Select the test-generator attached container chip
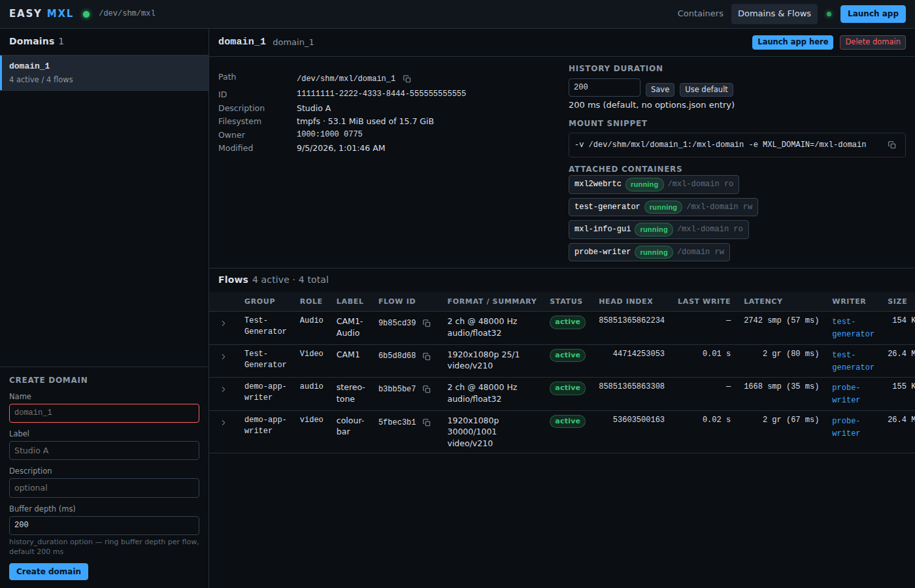Screen dimensions: 915x588 click(x=663, y=207)
